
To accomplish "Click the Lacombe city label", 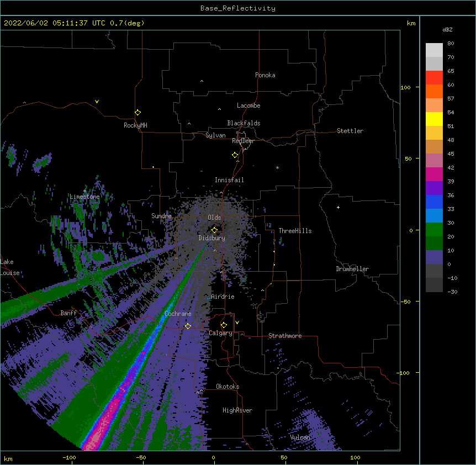I will 248,105.
